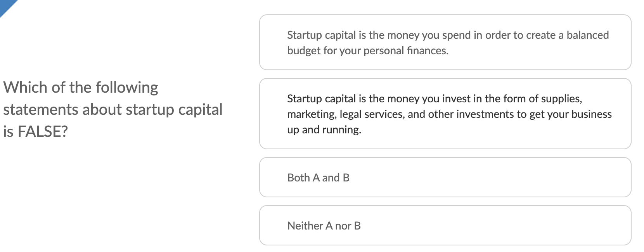Click the word 'FALSE?' in the question

tap(43, 132)
